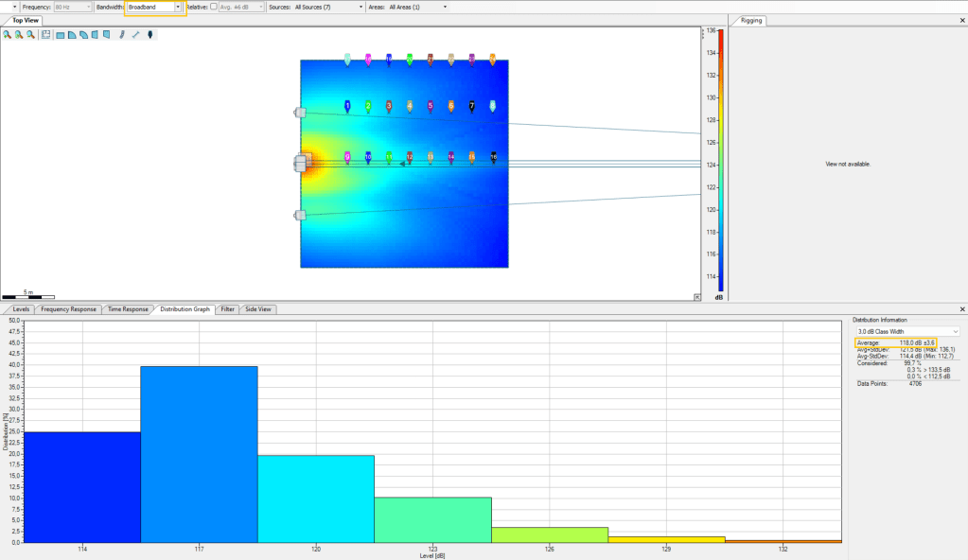Expand the Sources dropdown
The width and height of the screenshot is (968, 560).
pyautogui.click(x=361, y=7)
